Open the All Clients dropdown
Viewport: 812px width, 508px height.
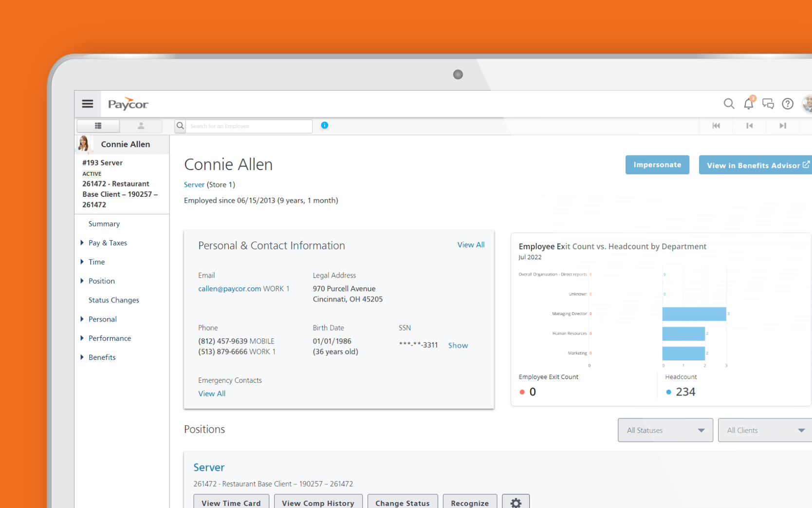765,430
